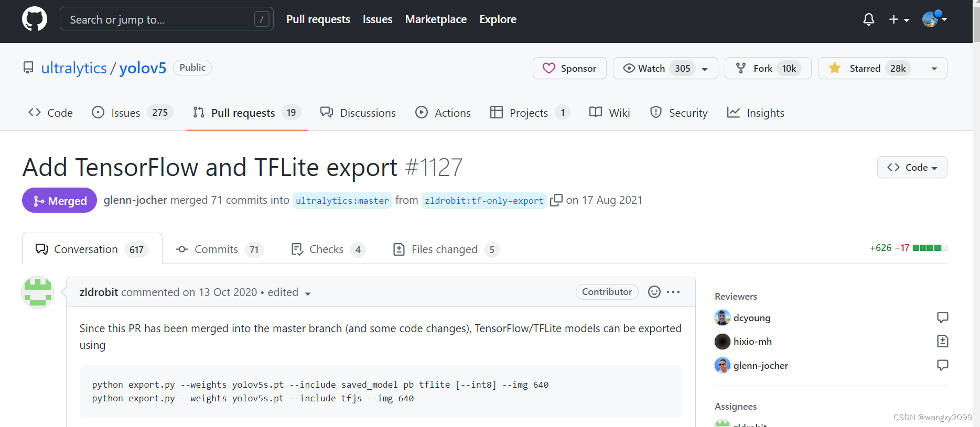This screenshot has height=427, width=980.
Task: Click the purple Merged status badge
Action: 59,200
